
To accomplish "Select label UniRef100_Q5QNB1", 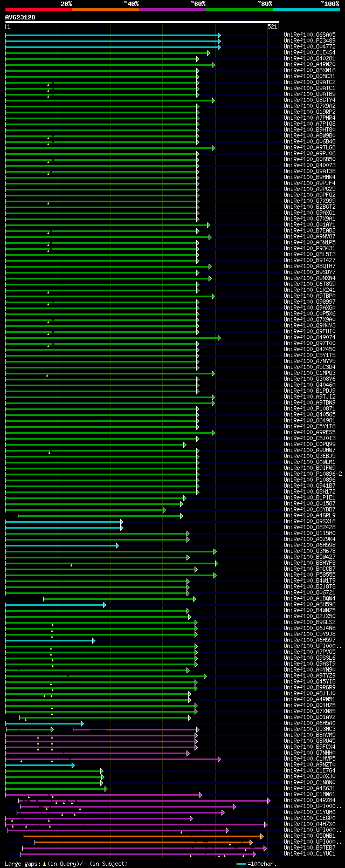I will [309, 836].
